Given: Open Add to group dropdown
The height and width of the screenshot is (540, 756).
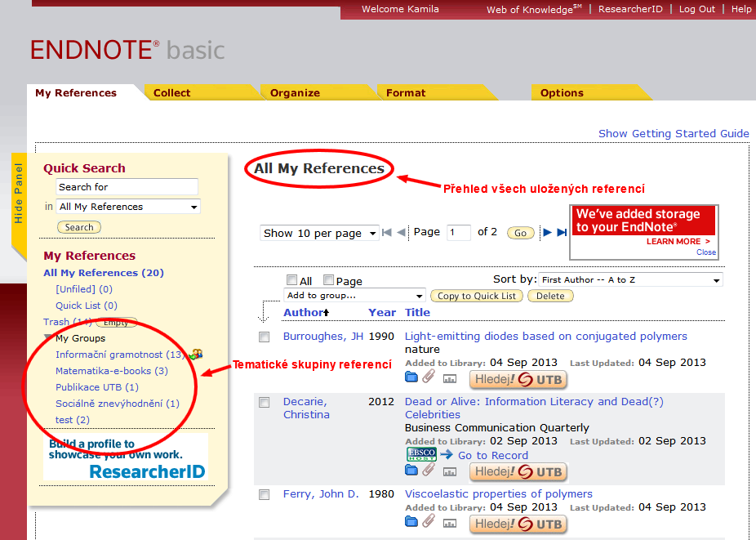Looking at the screenshot, I should click(355, 296).
